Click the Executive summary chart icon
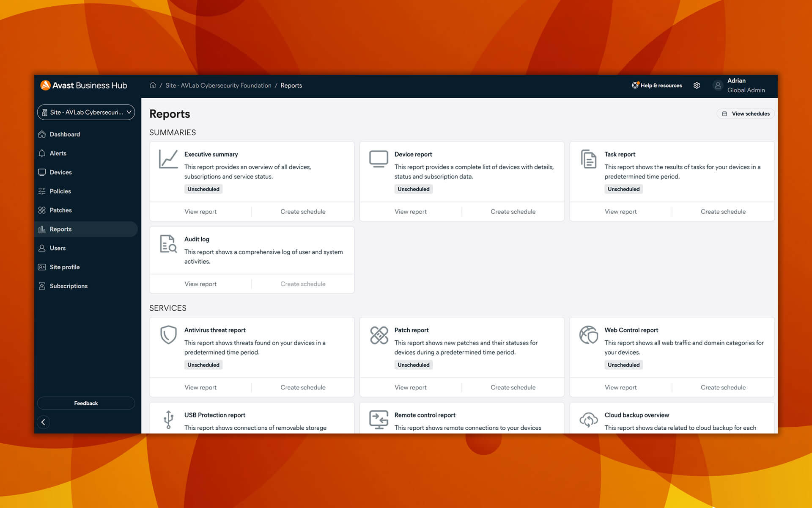Image resolution: width=812 pixels, height=508 pixels. 168,159
